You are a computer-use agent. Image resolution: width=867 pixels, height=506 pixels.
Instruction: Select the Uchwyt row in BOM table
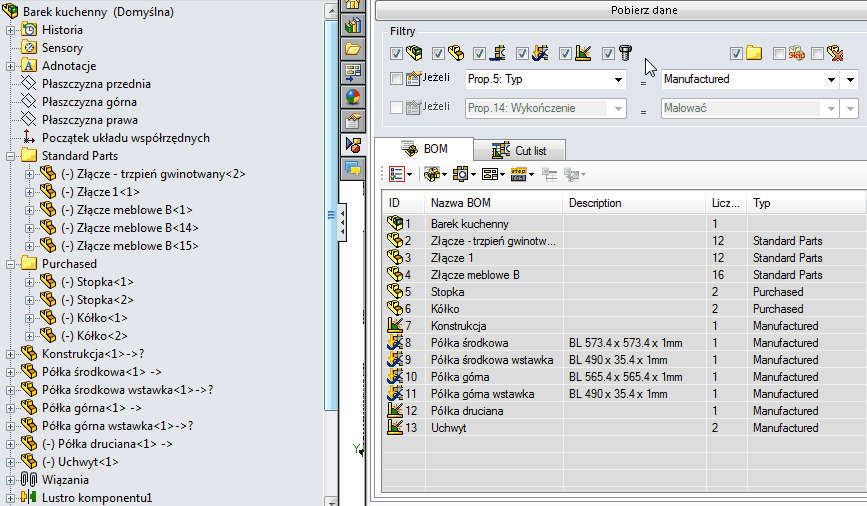click(623, 427)
